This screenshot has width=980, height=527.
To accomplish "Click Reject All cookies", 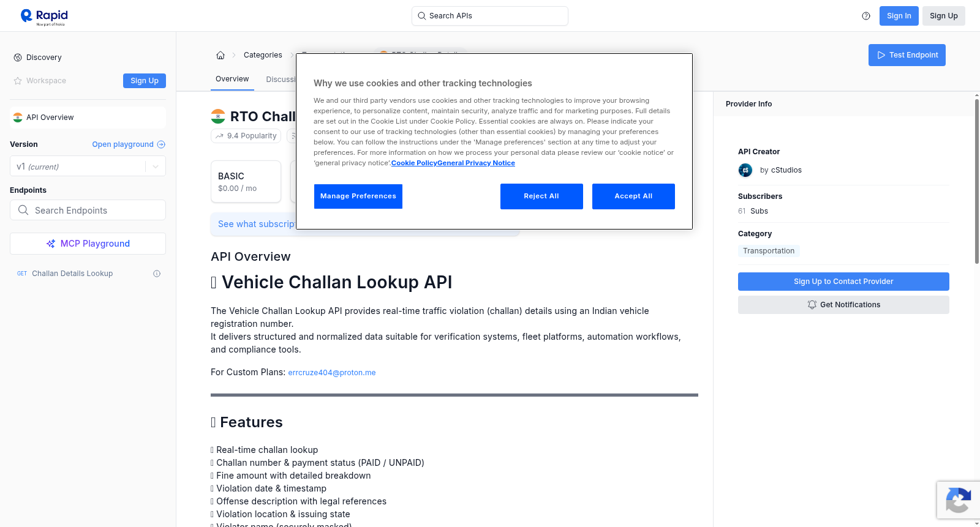I will [541, 196].
